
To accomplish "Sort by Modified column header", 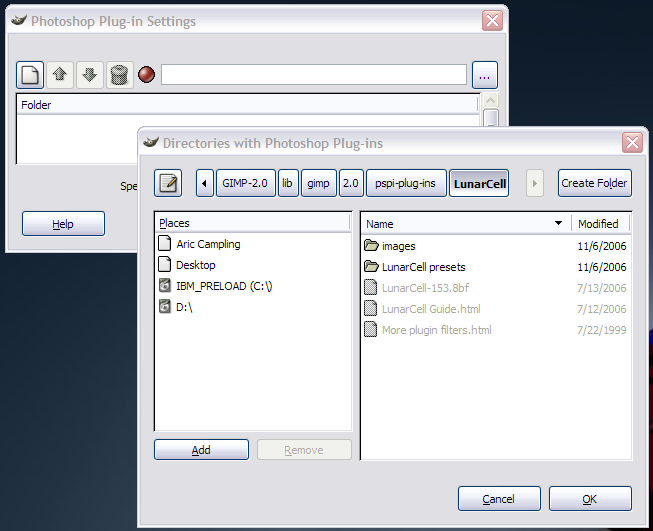I will pyautogui.click(x=601, y=224).
